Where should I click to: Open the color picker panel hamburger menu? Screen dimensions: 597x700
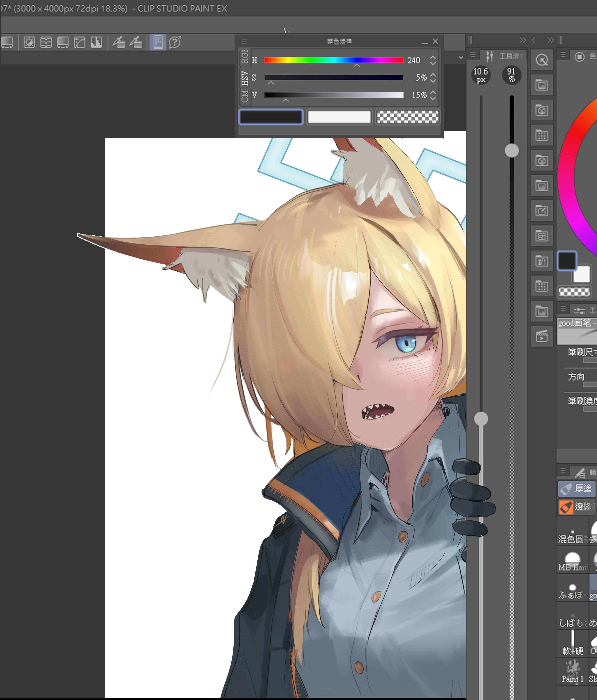pyautogui.click(x=244, y=41)
